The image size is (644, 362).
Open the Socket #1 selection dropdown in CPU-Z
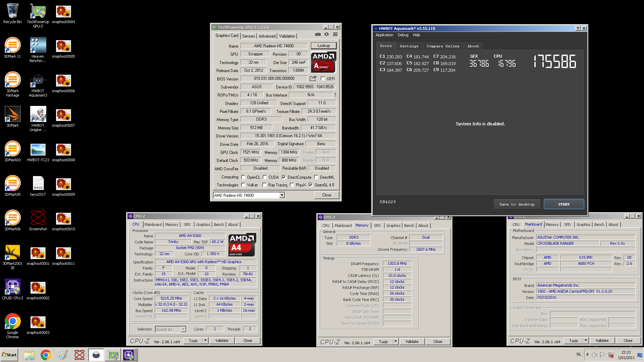click(183, 329)
